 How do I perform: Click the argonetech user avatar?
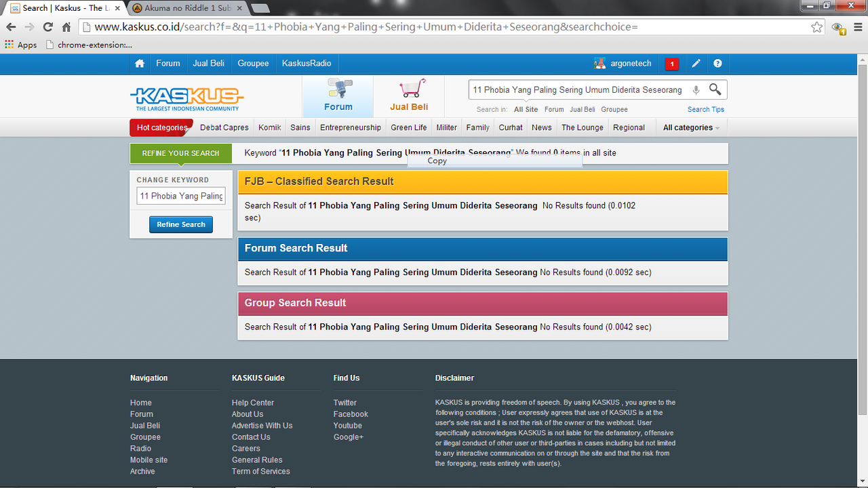[599, 63]
